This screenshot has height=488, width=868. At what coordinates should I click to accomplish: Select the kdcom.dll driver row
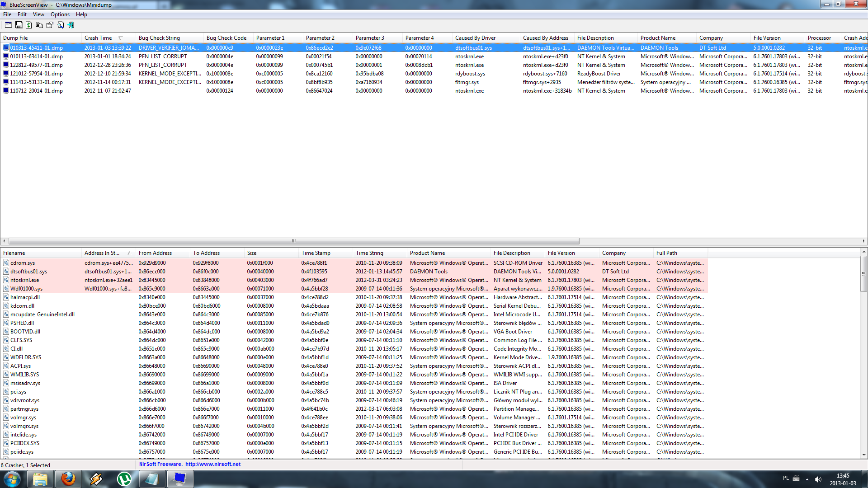[x=354, y=306]
